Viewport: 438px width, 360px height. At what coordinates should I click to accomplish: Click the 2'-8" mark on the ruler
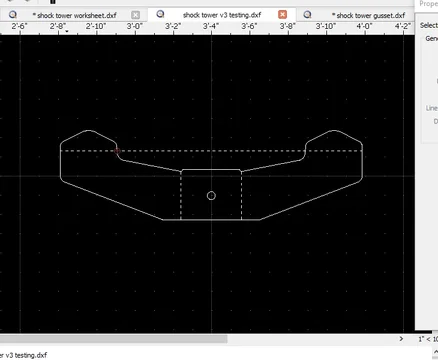coord(58,26)
